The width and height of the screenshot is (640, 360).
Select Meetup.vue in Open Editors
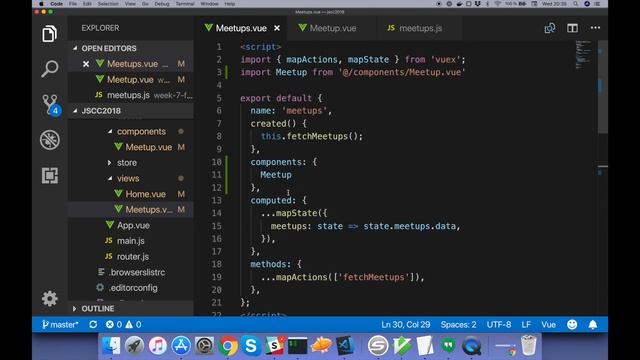click(131, 80)
